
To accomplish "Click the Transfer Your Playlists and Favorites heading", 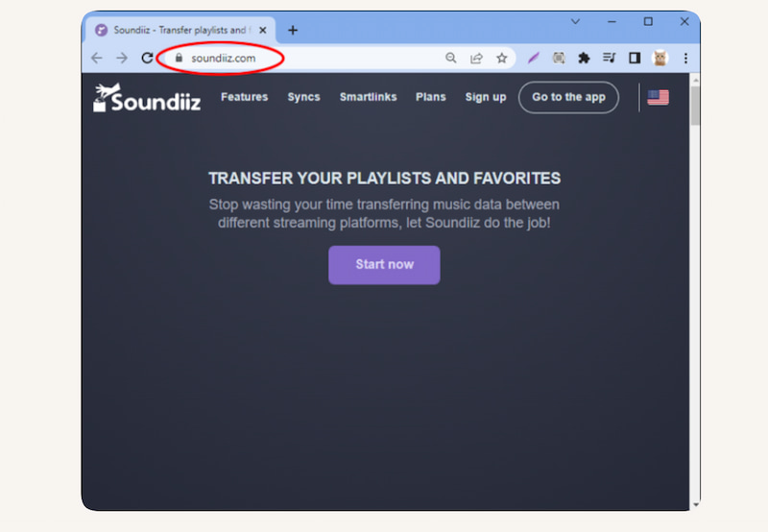I will pyautogui.click(x=385, y=179).
